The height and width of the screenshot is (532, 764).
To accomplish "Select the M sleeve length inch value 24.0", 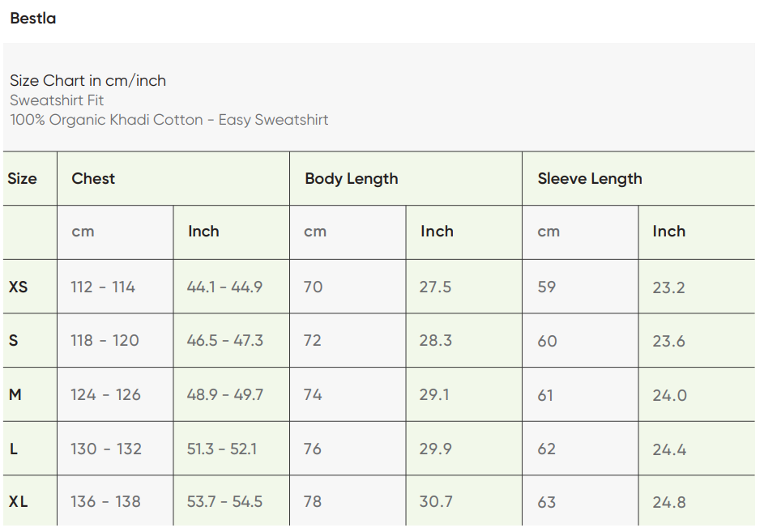I will 669,395.
